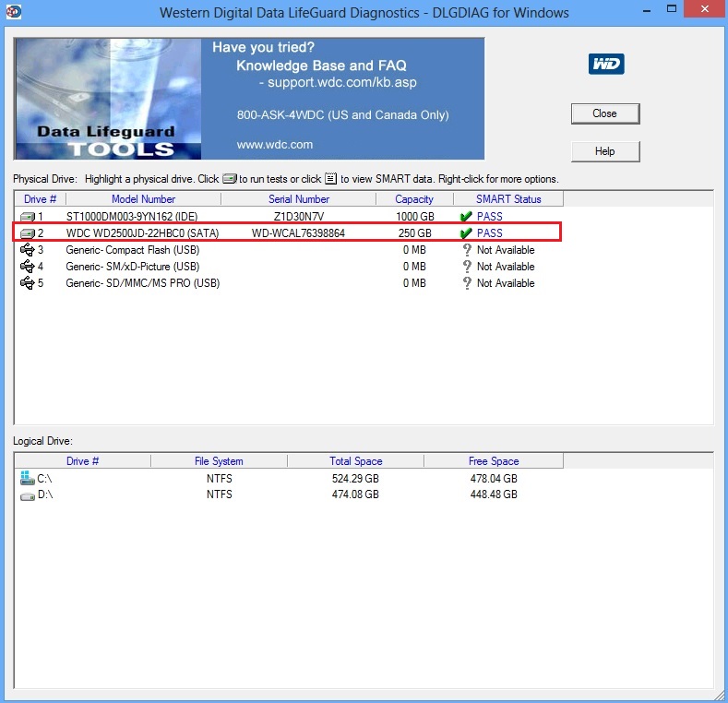This screenshot has height=703, width=728.
Task: Click question mark icon for SM/xD-Picture
Action: tap(467, 267)
